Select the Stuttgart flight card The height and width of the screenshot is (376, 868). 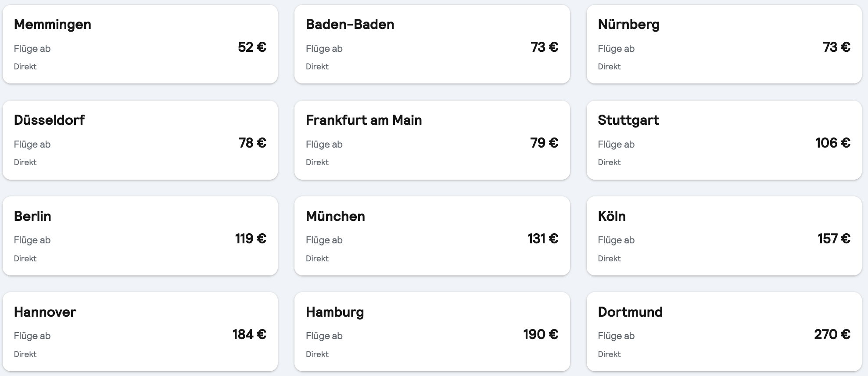click(724, 140)
